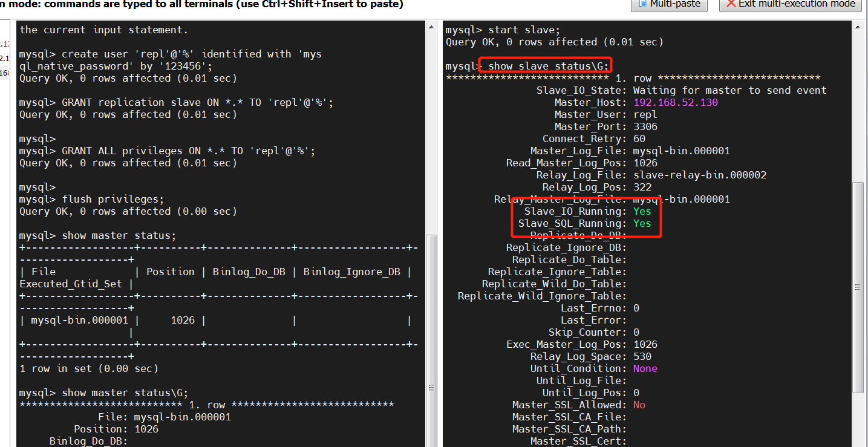Click the 'start slave;' command line
The image size is (868, 447).
pyautogui.click(x=503, y=30)
